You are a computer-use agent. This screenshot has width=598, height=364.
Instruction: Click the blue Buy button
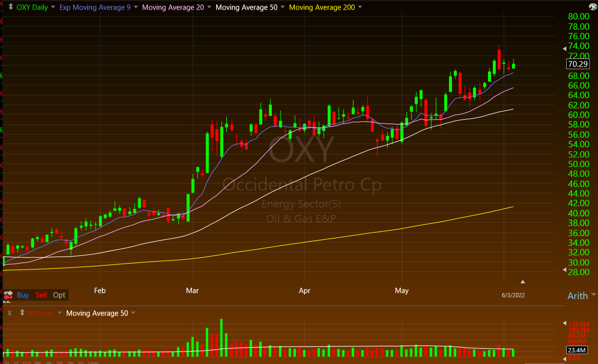click(23, 295)
